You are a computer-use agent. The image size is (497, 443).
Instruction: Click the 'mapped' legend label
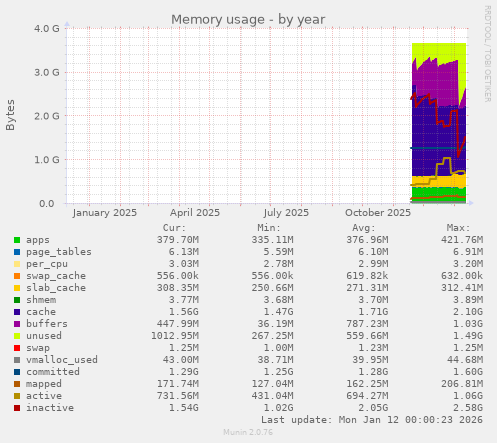tap(44, 384)
